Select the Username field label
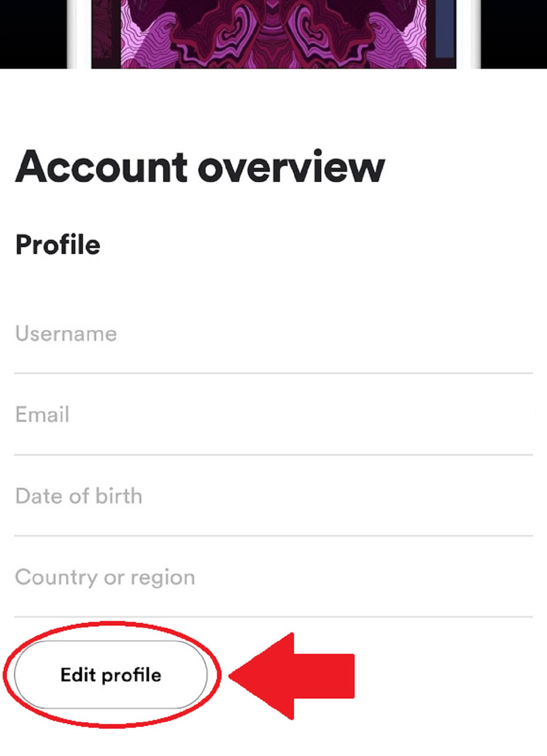This screenshot has width=547, height=756. 66,334
